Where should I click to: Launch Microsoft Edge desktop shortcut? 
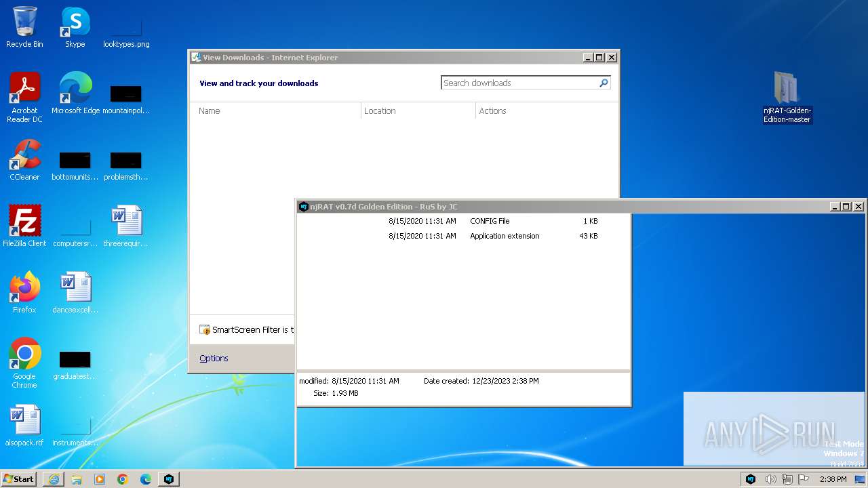[75, 93]
